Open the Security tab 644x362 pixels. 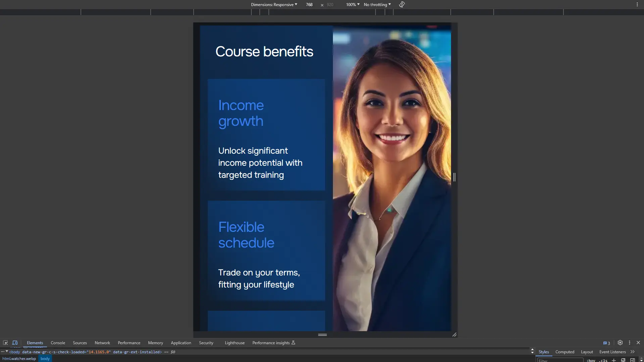206,343
